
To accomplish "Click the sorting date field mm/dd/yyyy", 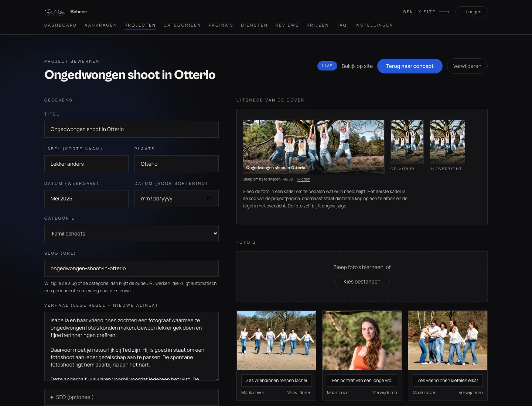I will pyautogui.click(x=177, y=199).
